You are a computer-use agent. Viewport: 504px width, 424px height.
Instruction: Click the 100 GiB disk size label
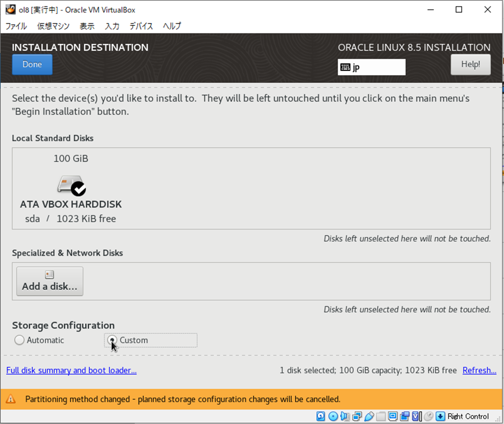[x=71, y=158]
